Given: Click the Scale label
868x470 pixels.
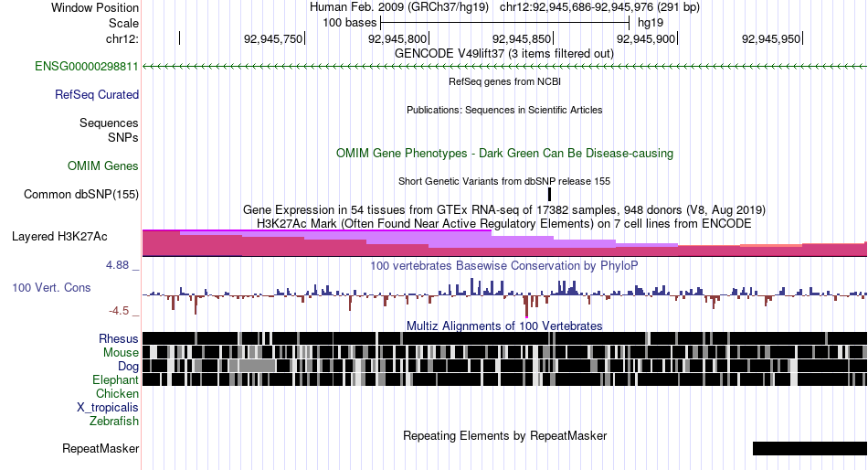Looking at the screenshot, I should point(123,23).
